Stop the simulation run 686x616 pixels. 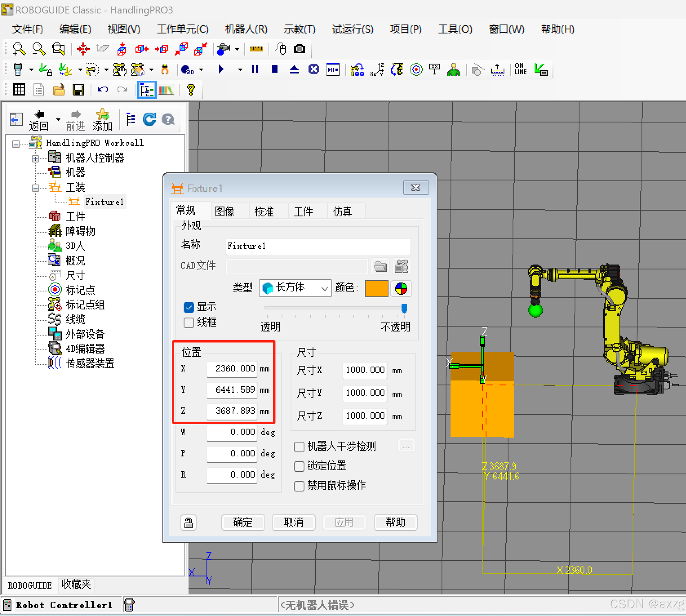pos(275,69)
